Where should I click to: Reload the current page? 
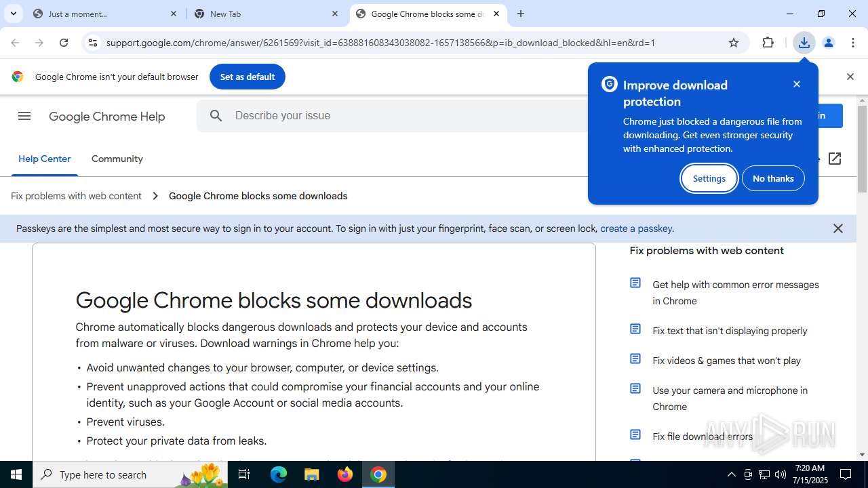click(x=64, y=43)
